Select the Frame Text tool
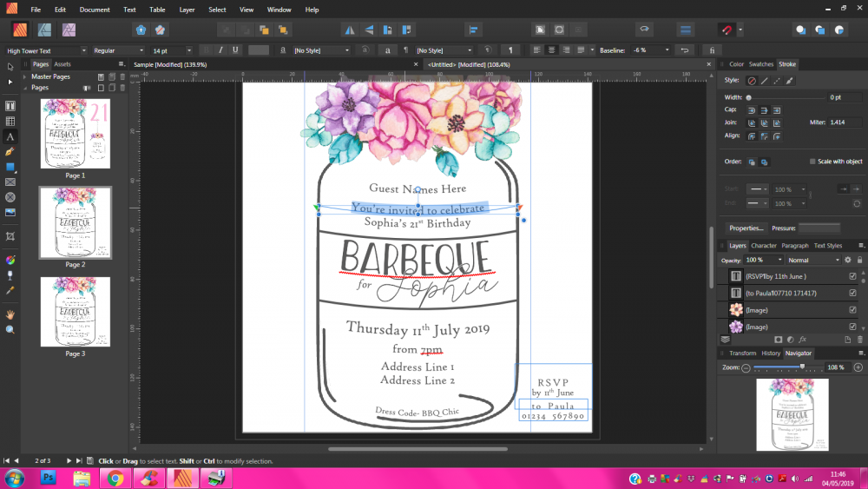Screen dimensions: 868x489 coord(10,106)
